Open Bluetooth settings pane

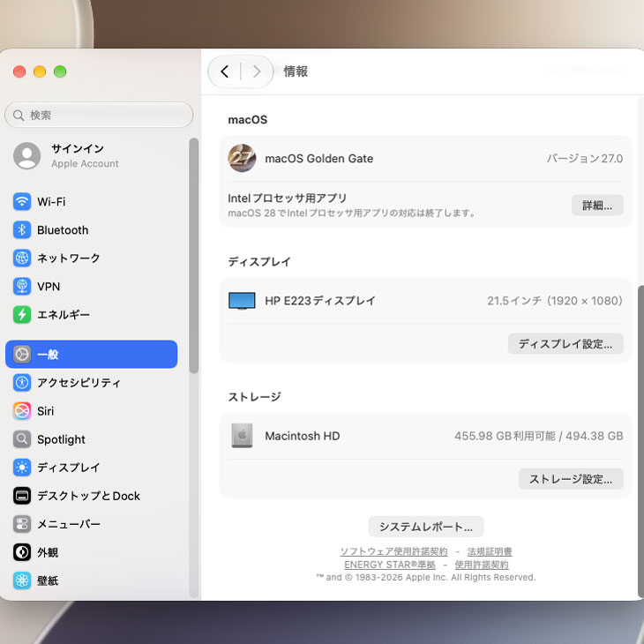(x=91, y=230)
